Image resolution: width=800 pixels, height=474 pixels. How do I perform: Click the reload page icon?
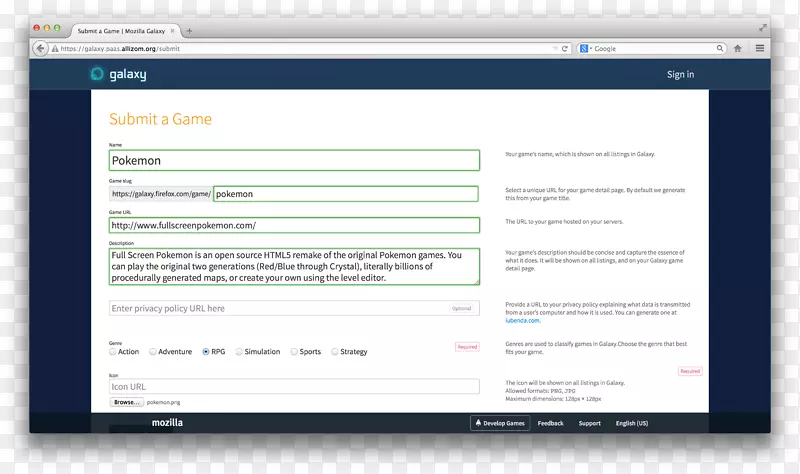coord(565,48)
